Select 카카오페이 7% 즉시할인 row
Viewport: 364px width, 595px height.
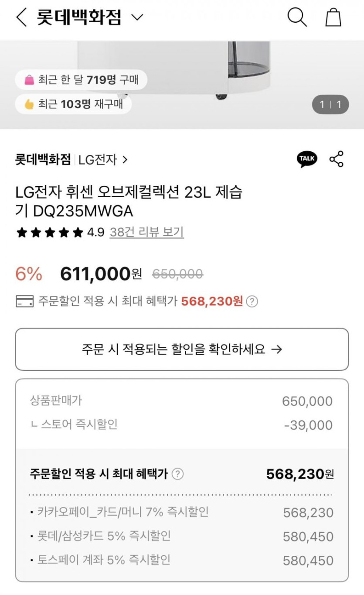[181, 512]
